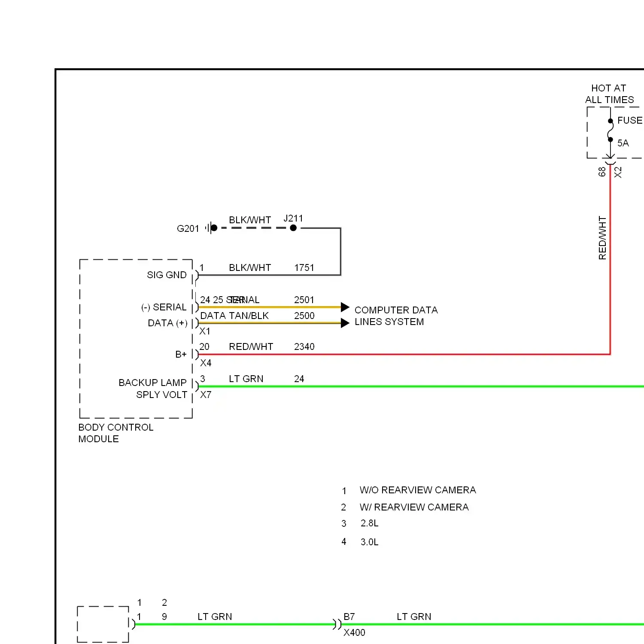Click the green wire of circuit 24

point(421,386)
